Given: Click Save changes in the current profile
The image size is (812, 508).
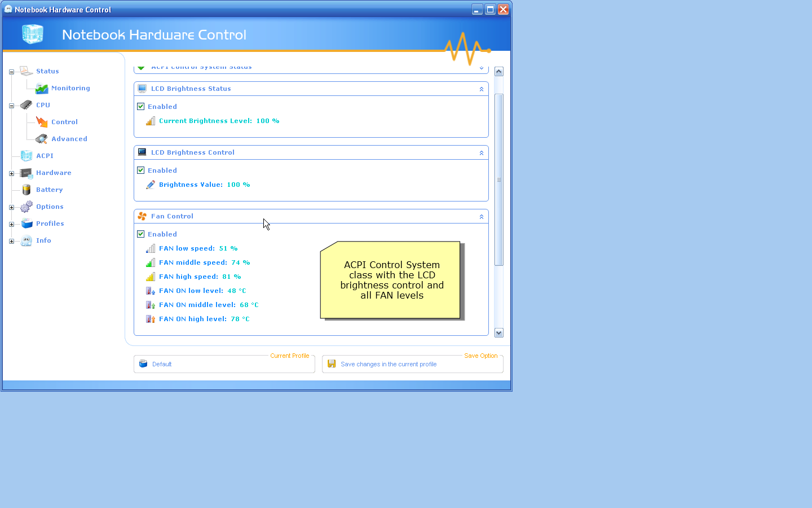Looking at the screenshot, I should 389,364.
